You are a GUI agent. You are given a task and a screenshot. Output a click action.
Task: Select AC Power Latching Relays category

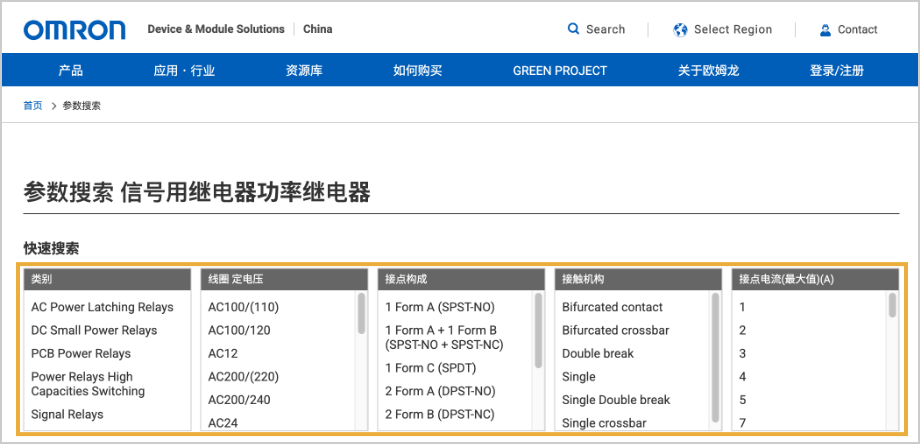(102, 307)
